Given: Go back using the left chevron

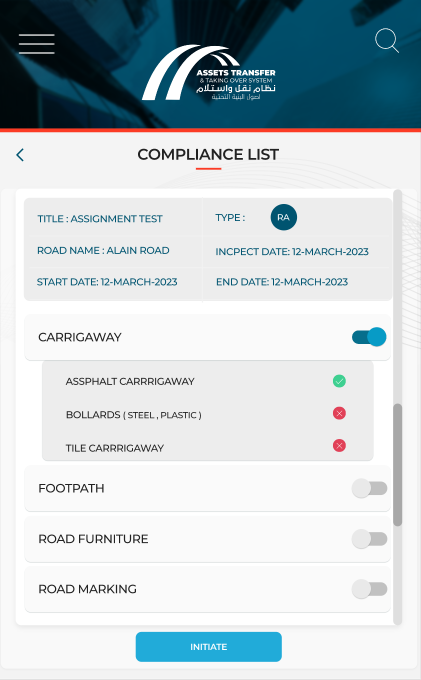Looking at the screenshot, I should pyautogui.click(x=20, y=155).
